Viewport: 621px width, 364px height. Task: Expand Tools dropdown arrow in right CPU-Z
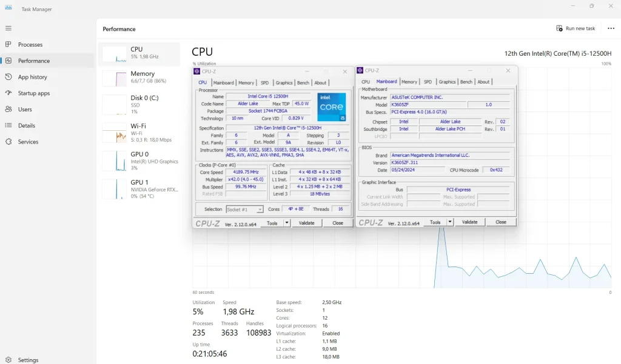coord(450,222)
